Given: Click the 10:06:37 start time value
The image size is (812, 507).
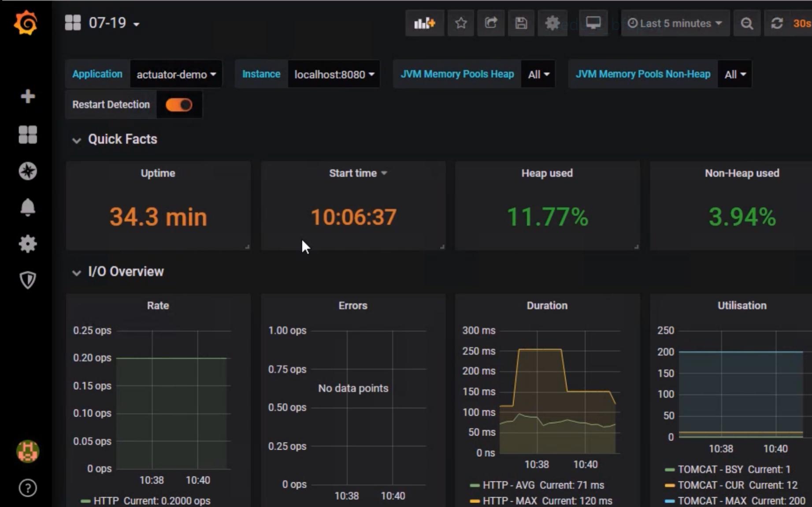Looking at the screenshot, I should click(353, 217).
